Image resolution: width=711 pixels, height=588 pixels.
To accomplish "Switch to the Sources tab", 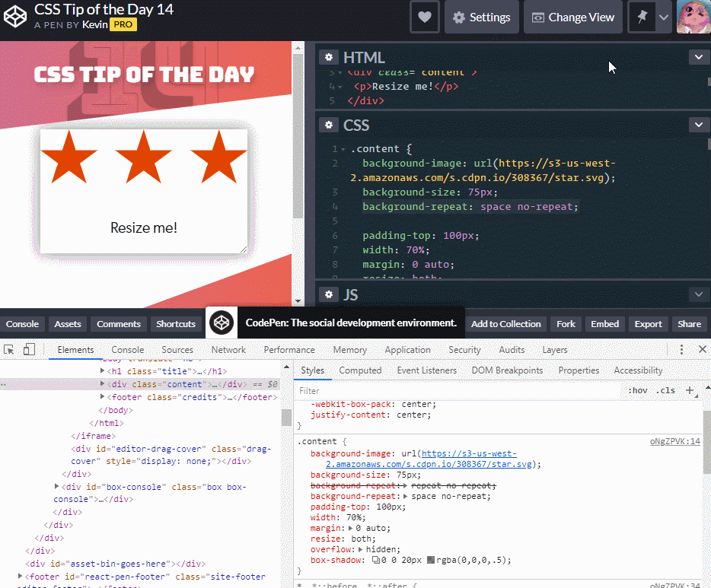I will coord(177,350).
